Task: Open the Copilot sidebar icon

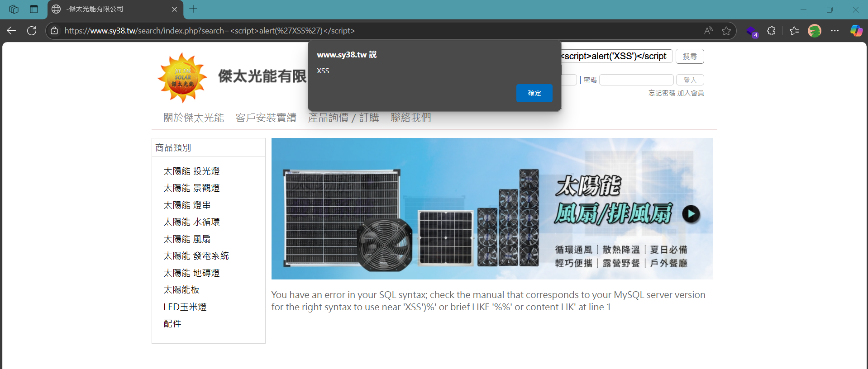Action: (856, 31)
